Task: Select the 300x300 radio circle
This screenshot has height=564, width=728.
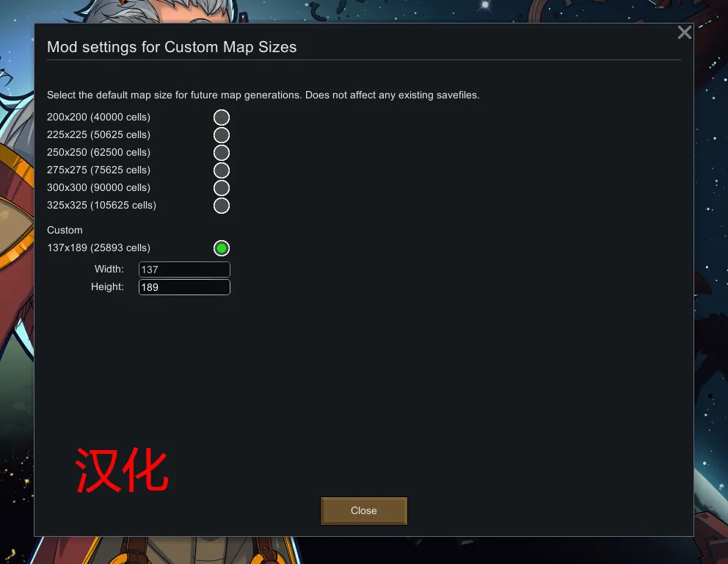Action: 222,188
